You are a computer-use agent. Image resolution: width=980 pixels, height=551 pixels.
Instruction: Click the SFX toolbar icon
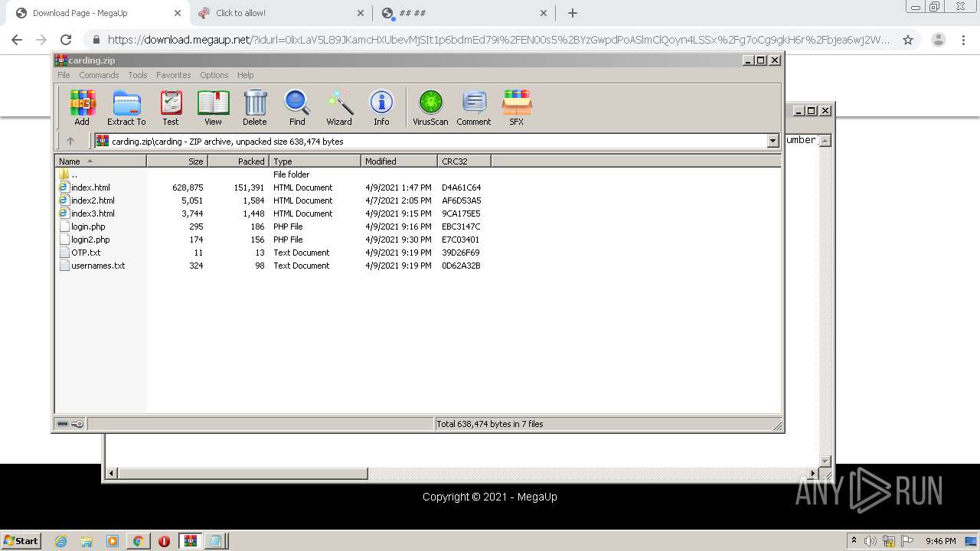click(517, 107)
